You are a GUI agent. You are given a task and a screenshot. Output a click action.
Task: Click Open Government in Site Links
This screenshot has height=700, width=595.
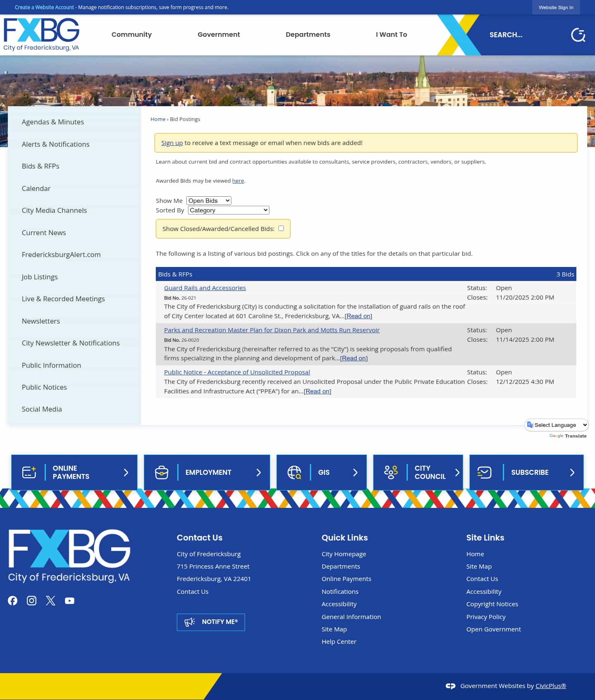(493, 629)
